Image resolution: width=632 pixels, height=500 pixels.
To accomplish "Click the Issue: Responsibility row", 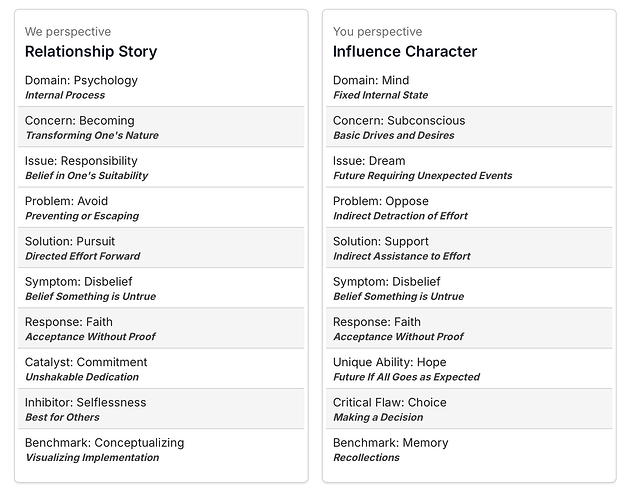I will click(x=161, y=167).
